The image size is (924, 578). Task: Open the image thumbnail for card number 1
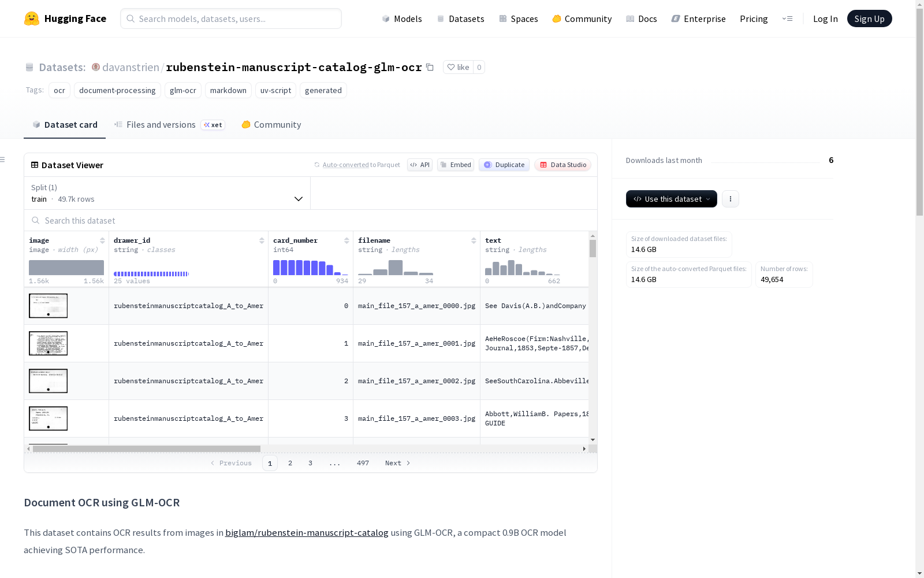48,343
